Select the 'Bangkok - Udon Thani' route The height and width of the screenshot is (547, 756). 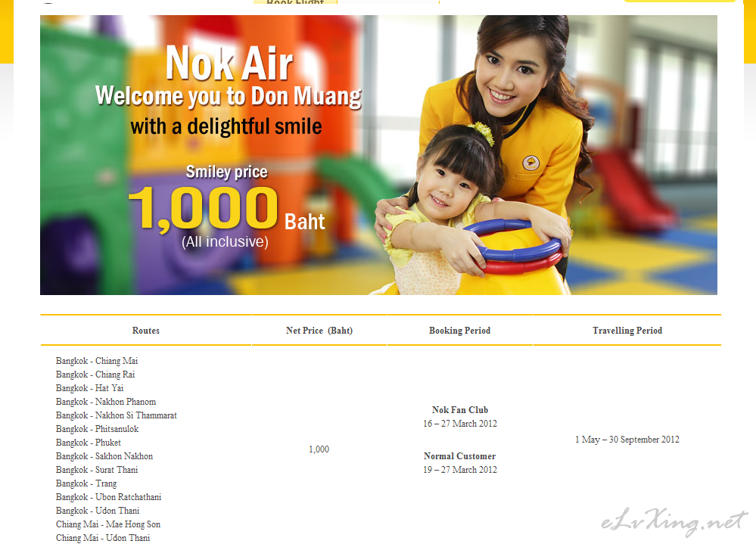click(x=98, y=511)
